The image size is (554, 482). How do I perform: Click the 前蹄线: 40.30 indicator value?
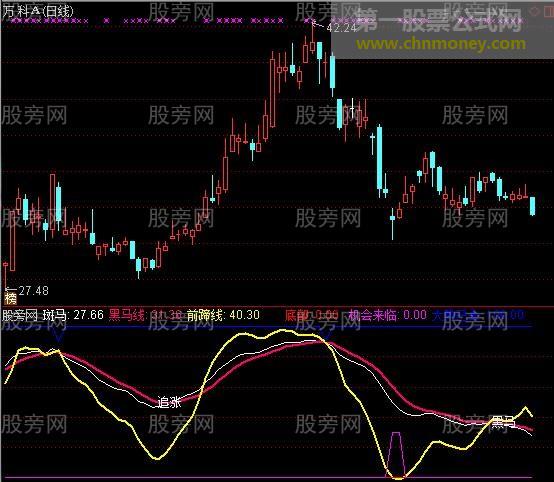(223, 315)
